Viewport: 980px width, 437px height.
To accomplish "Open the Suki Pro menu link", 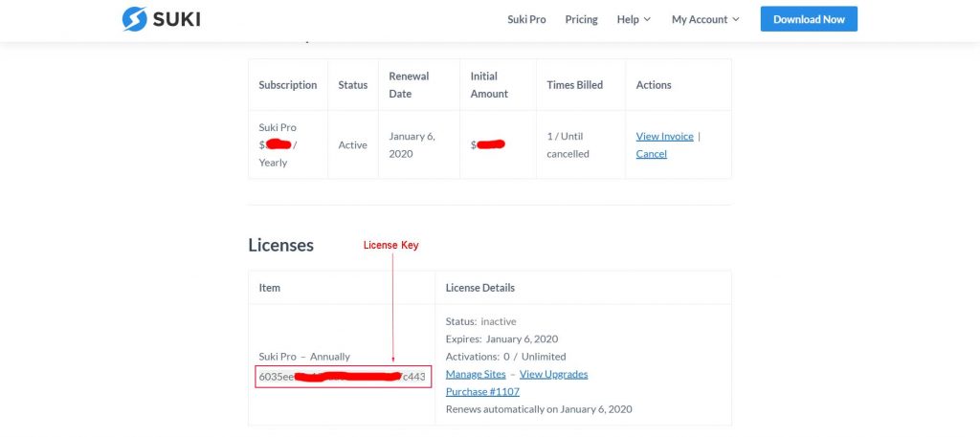I will pyautogui.click(x=526, y=19).
